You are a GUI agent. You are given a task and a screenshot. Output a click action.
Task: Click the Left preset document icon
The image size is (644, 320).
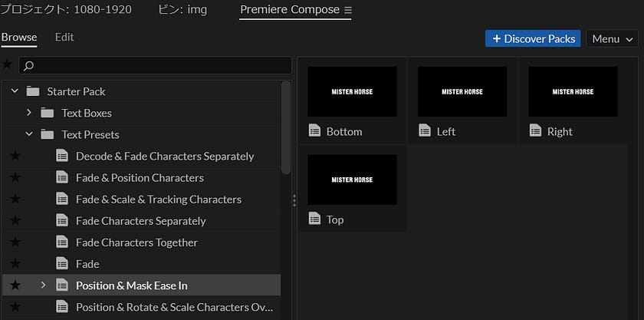tap(425, 131)
